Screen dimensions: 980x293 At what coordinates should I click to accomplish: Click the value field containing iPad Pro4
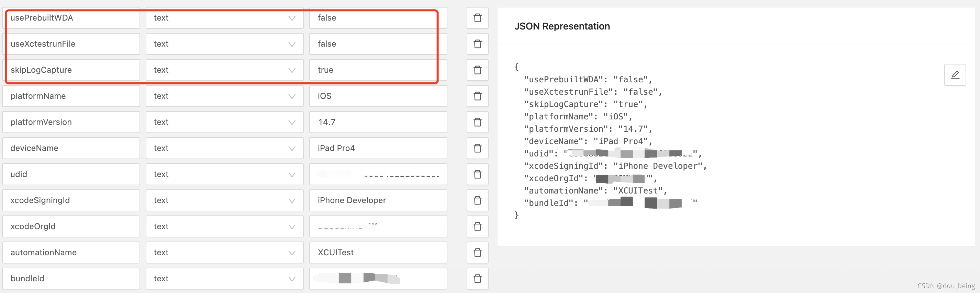click(378, 148)
